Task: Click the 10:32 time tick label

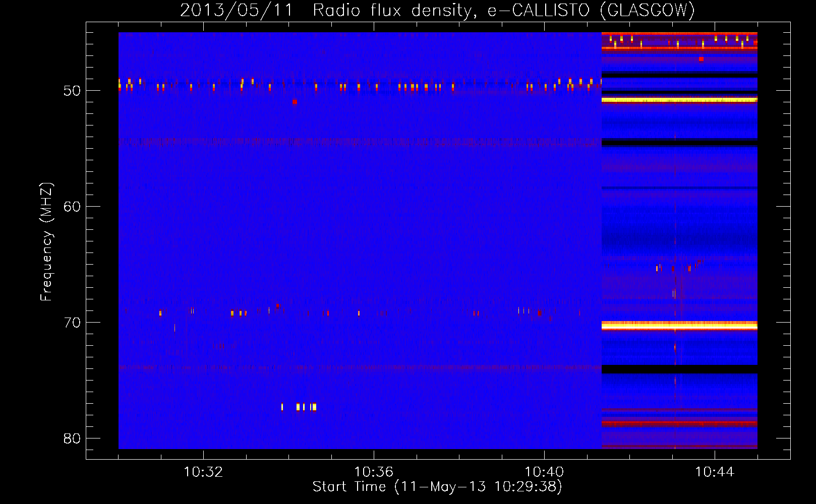Action: point(203,472)
